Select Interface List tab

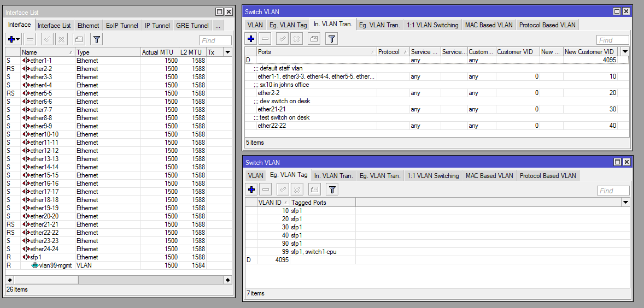click(x=54, y=26)
